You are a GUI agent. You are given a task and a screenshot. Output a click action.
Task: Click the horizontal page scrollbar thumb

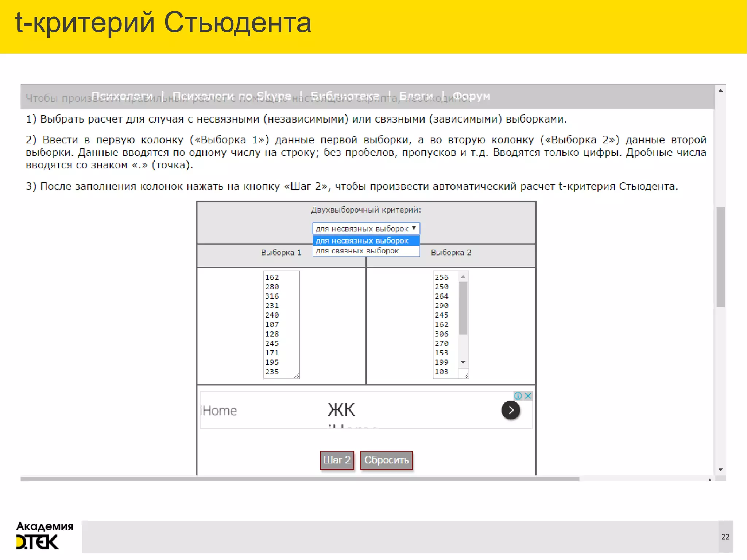pos(299,479)
